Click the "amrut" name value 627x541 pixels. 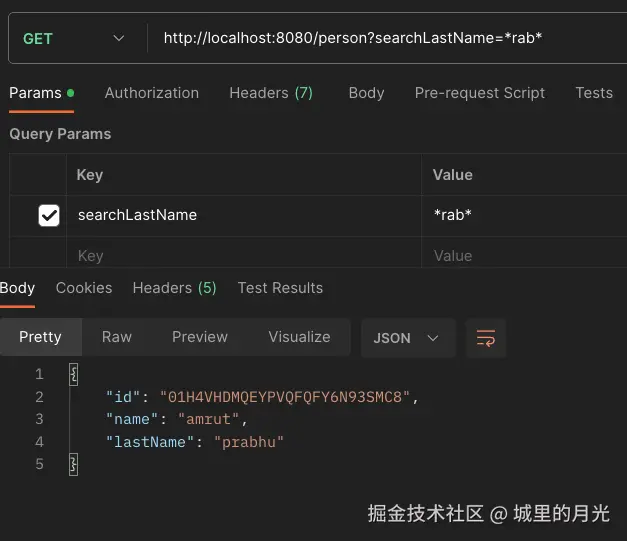[x=208, y=419]
